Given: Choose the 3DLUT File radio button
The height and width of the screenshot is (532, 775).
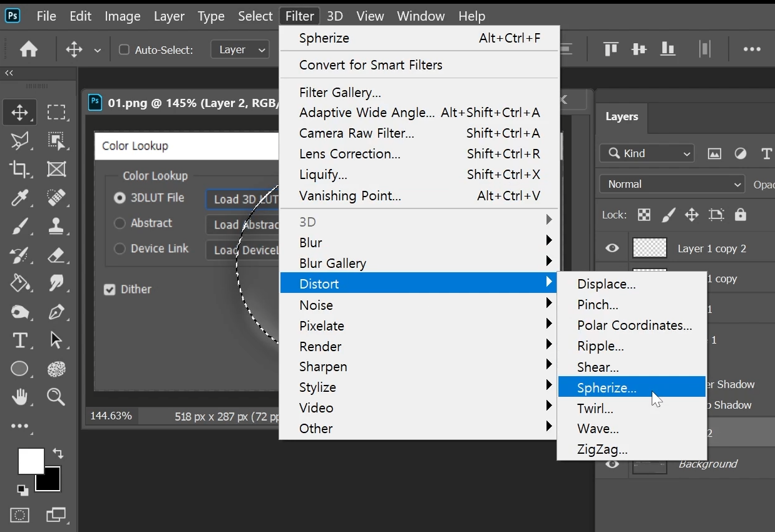Looking at the screenshot, I should (120, 198).
